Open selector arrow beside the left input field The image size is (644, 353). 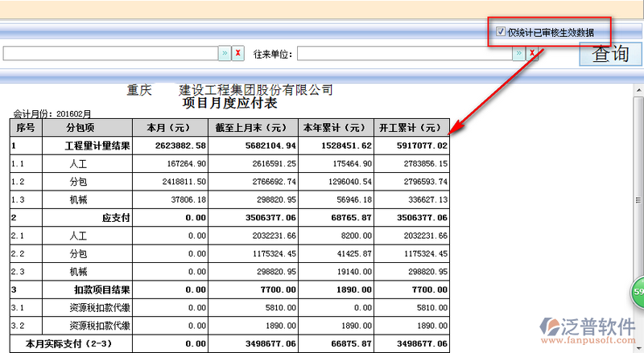click(225, 54)
